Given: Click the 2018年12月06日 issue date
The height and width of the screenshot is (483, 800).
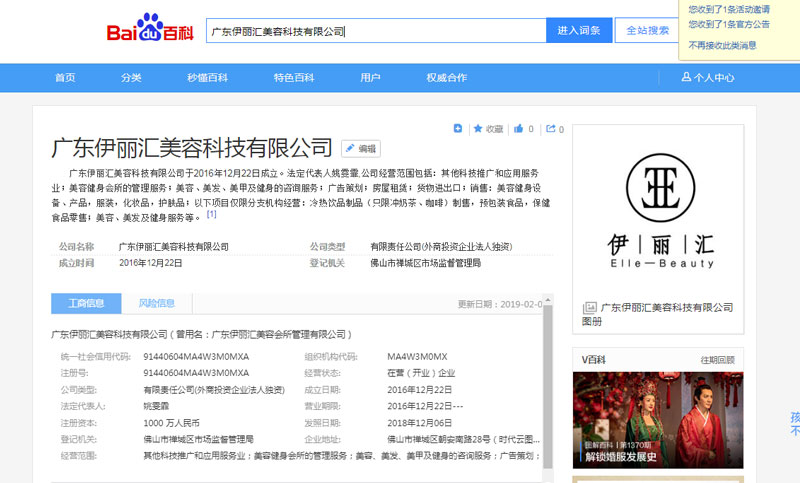Looking at the screenshot, I should tap(419, 423).
